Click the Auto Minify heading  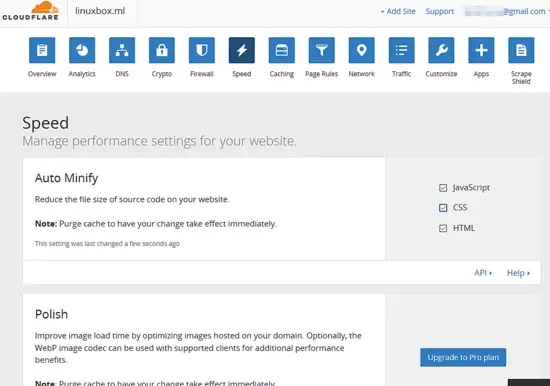(x=67, y=178)
